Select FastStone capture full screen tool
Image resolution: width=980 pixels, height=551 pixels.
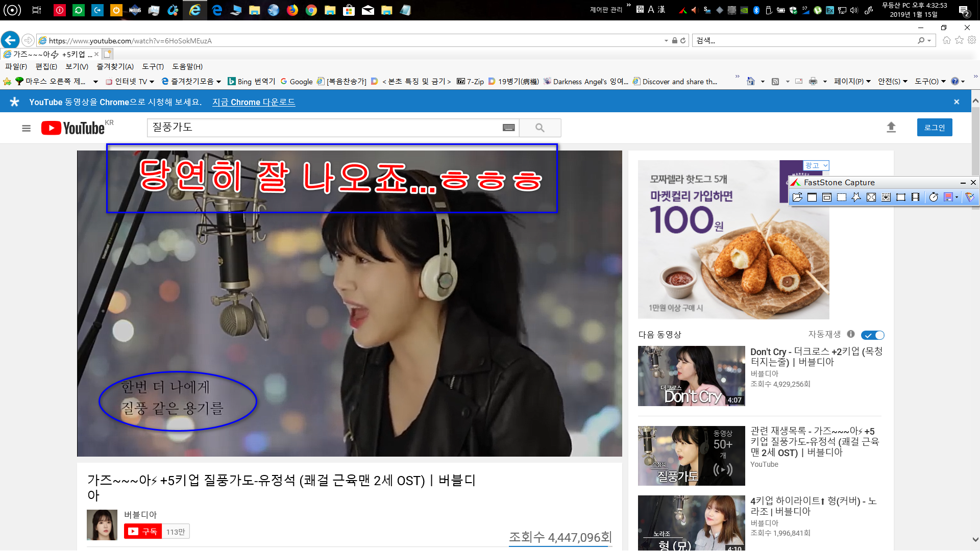pos(871,197)
